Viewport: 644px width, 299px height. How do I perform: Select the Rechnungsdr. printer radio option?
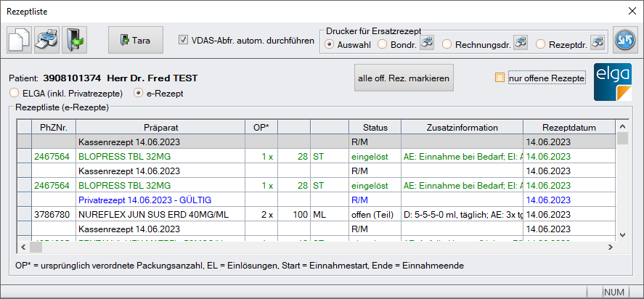coord(447,45)
